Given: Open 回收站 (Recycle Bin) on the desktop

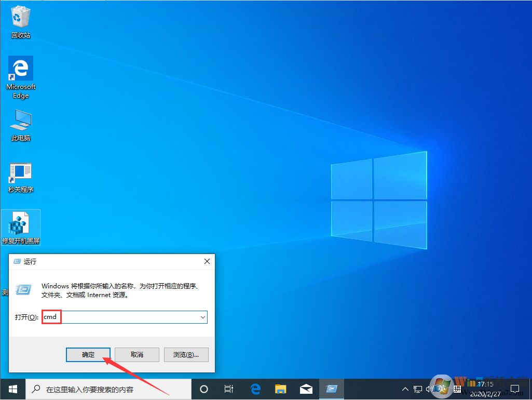Looking at the screenshot, I should pyautogui.click(x=20, y=17).
